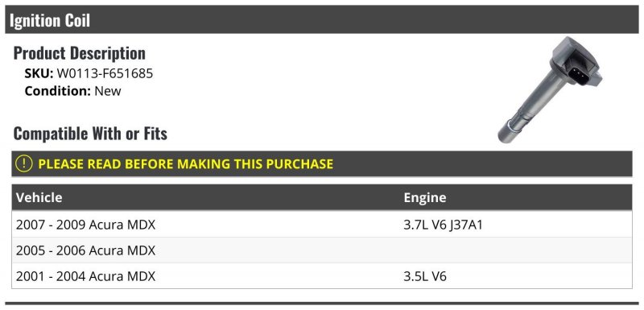The image size is (644, 310).
Task: Select the 2001 - 2004 Acura MDX row
Action: [x=321, y=276]
